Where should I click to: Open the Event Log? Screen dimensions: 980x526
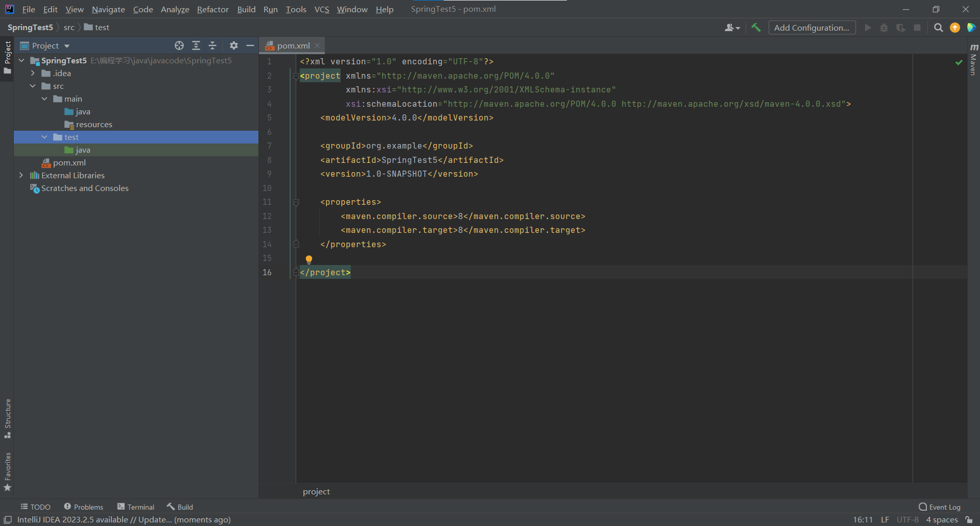(x=940, y=507)
